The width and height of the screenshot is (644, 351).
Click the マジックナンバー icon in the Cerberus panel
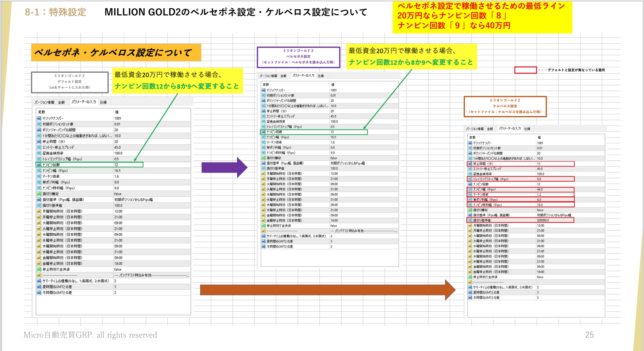(x=470, y=143)
